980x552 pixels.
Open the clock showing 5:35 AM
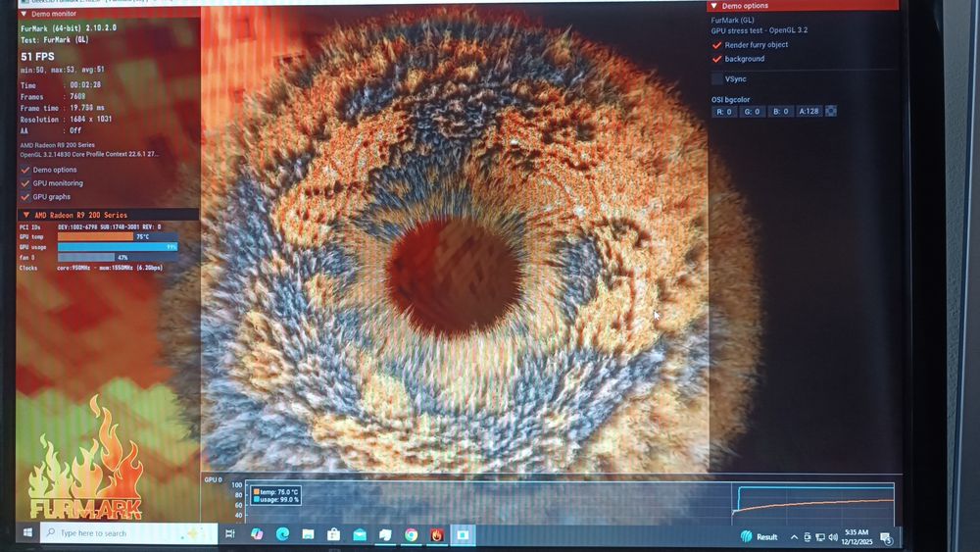point(857,537)
